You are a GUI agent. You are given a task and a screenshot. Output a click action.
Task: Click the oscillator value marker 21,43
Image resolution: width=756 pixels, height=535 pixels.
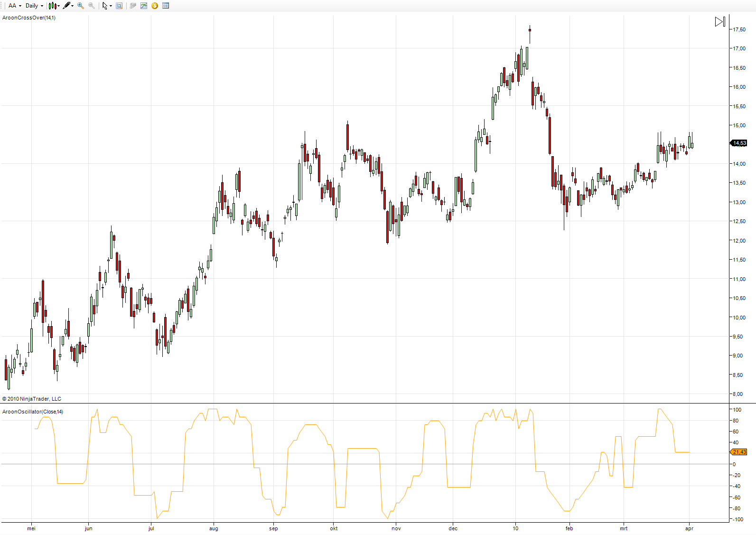[x=739, y=452]
